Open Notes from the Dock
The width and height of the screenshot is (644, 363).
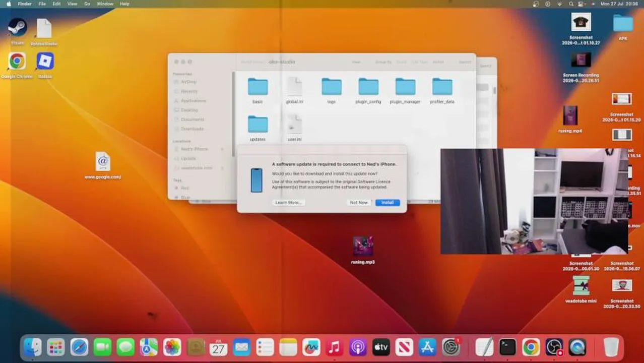(x=288, y=347)
